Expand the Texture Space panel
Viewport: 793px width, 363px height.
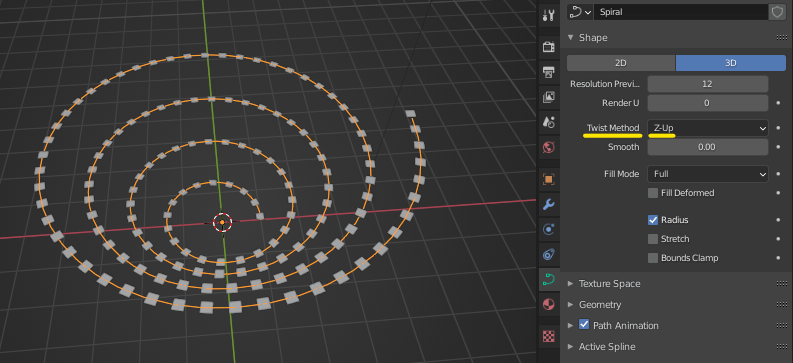point(571,284)
